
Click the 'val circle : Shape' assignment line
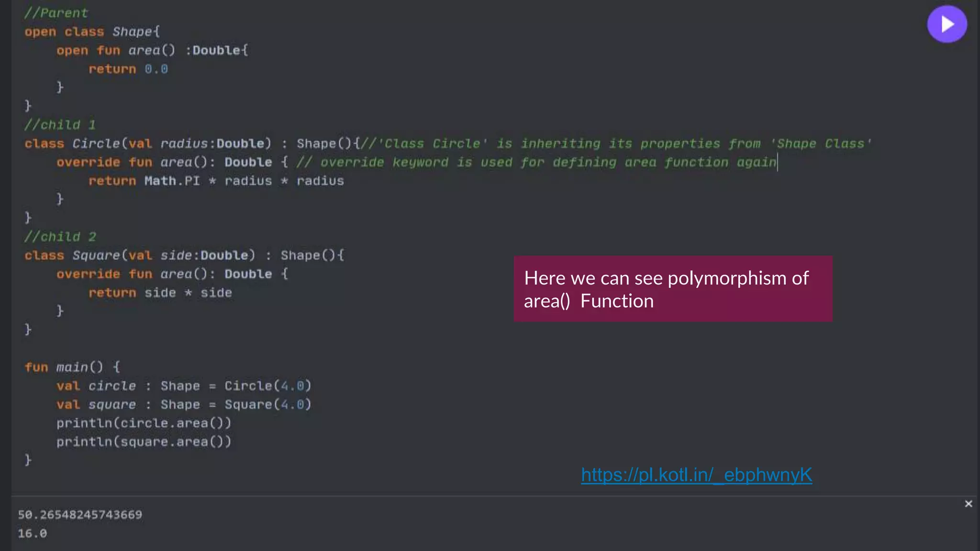pyautogui.click(x=184, y=386)
